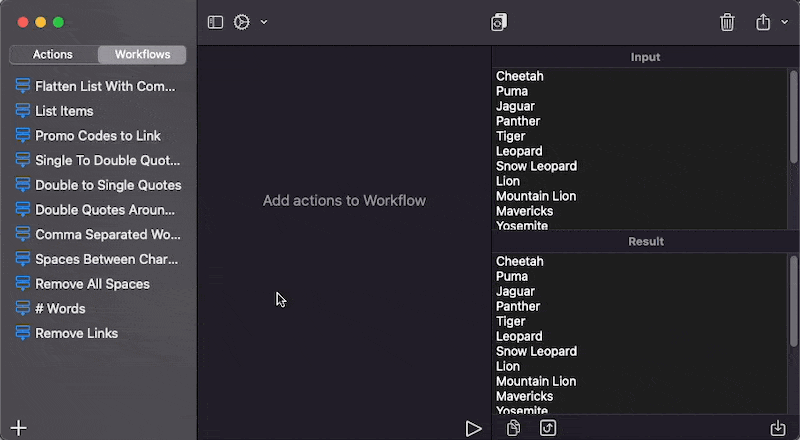800x440 pixels.
Task: Open the dropdown arrow beside share icon
Action: tap(785, 22)
